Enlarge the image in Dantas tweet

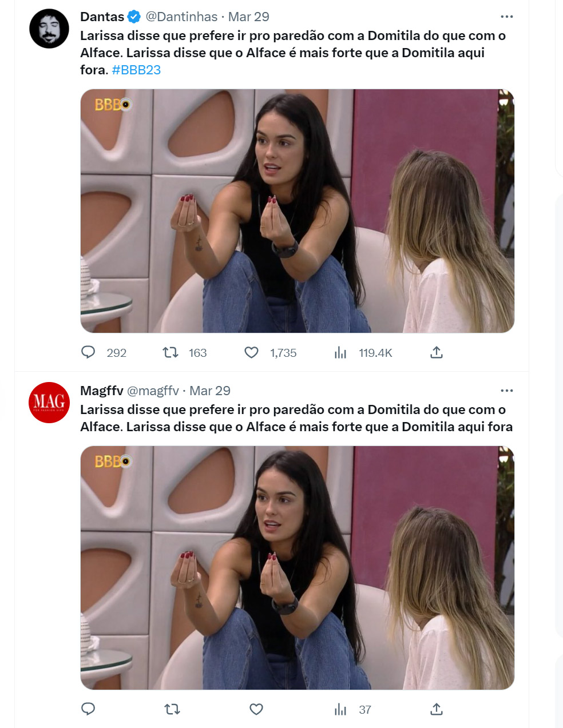(298, 210)
